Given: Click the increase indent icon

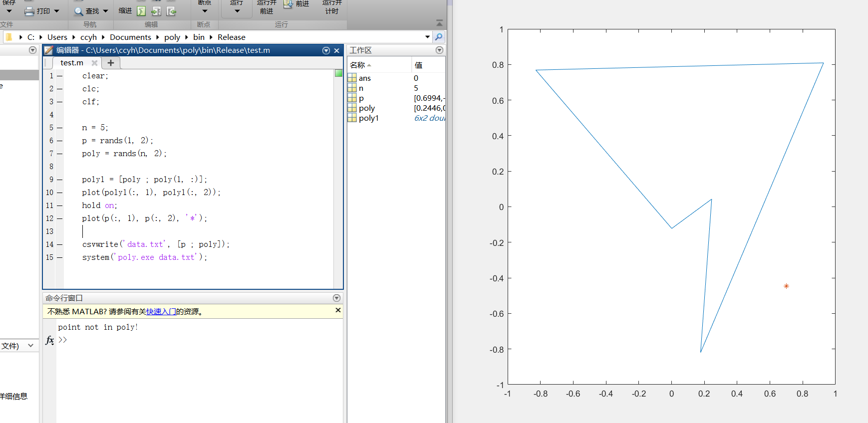Looking at the screenshot, I should (156, 11).
